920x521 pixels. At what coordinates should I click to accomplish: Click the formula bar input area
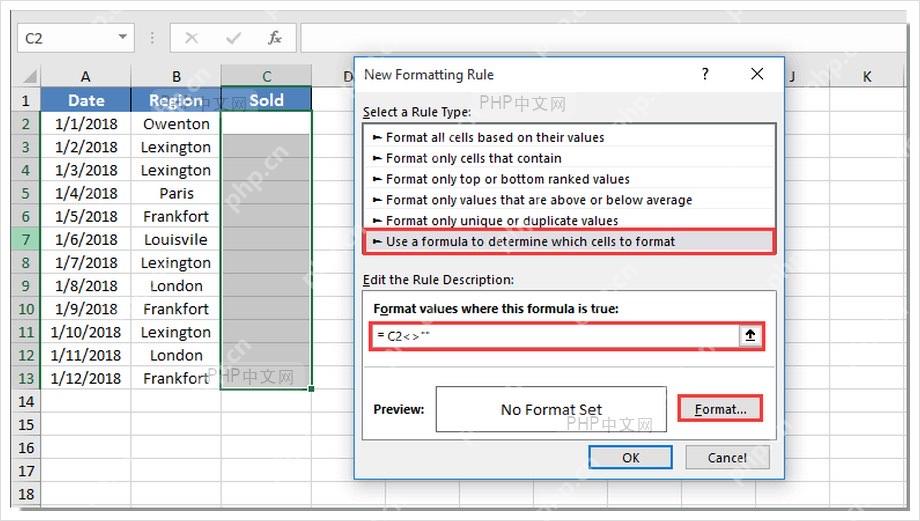603,38
